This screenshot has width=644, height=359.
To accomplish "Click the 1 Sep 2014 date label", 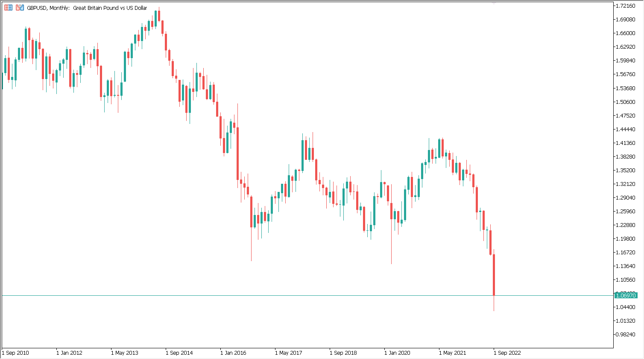I will (x=179, y=353).
